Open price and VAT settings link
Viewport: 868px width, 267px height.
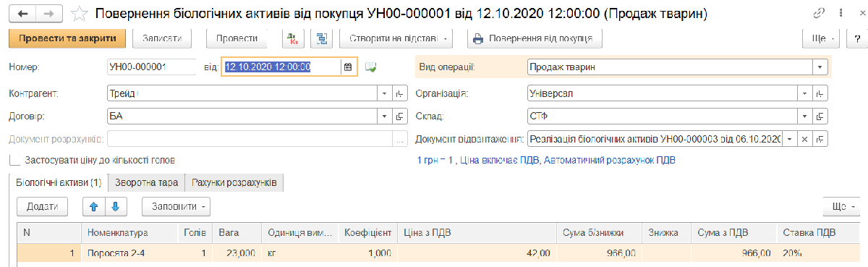click(546, 161)
